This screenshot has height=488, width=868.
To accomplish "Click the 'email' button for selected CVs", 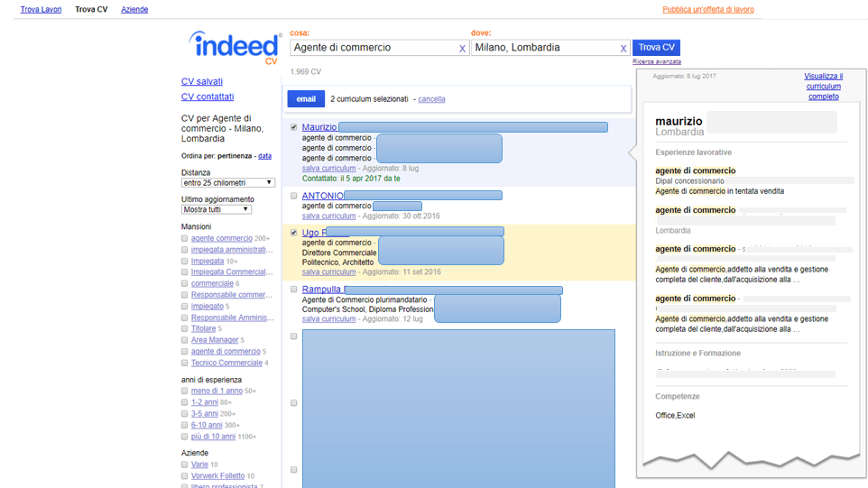I will (306, 99).
